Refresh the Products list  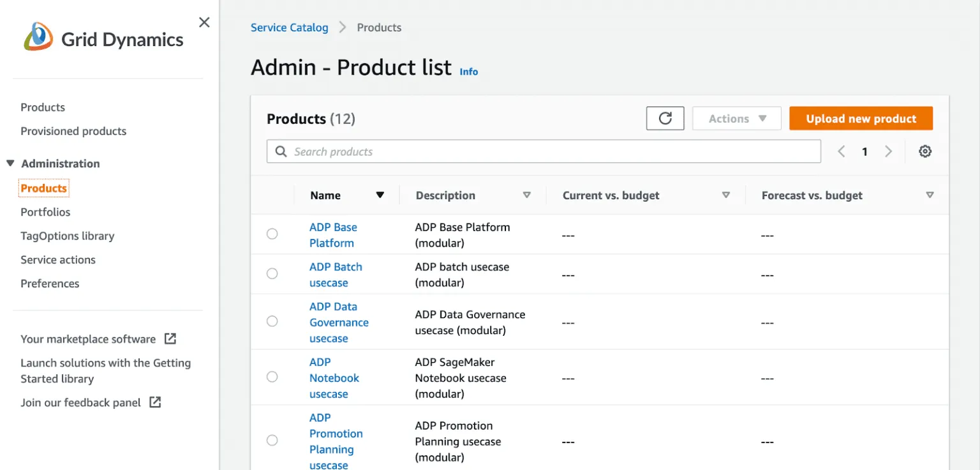[665, 118]
